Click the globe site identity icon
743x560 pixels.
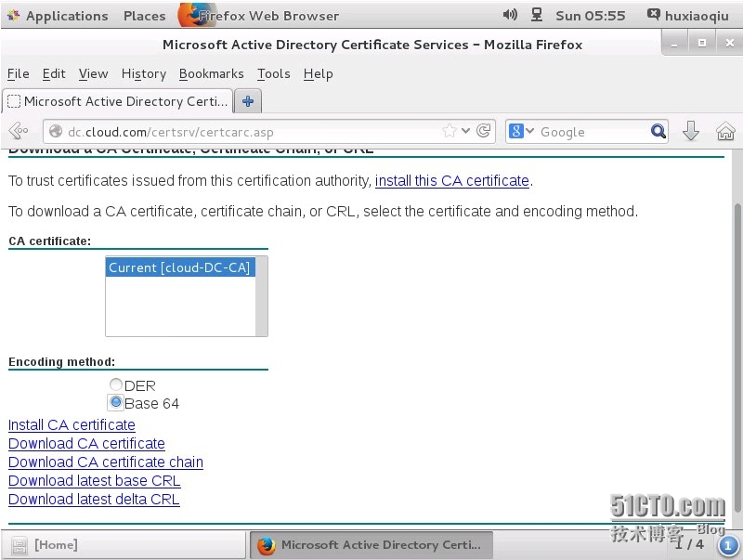(56, 131)
